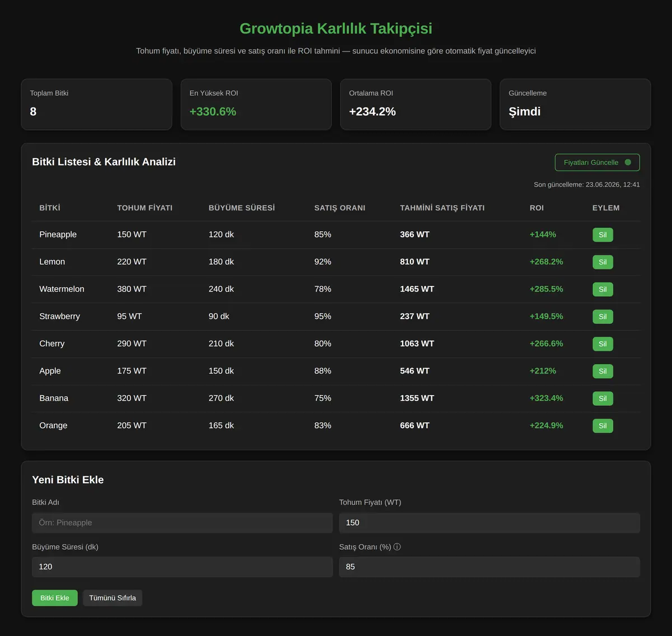Focus the Bitki Adı input field
Viewport: 672px width, 636px height.
tap(182, 523)
